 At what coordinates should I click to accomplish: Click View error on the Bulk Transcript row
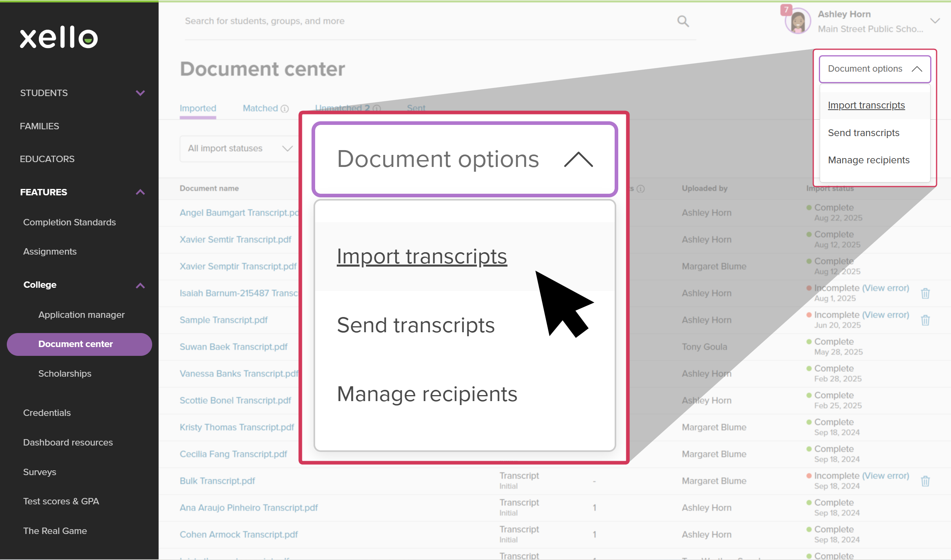click(885, 476)
